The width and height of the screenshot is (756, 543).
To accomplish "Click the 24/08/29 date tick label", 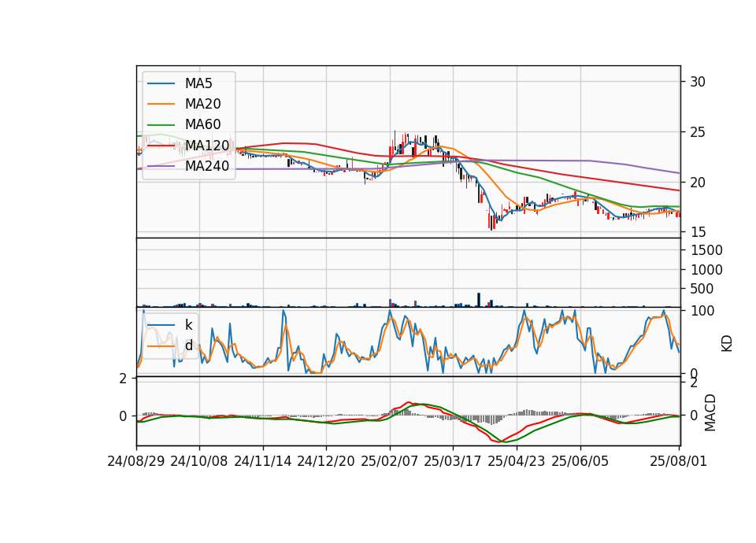I will (x=136, y=461).
